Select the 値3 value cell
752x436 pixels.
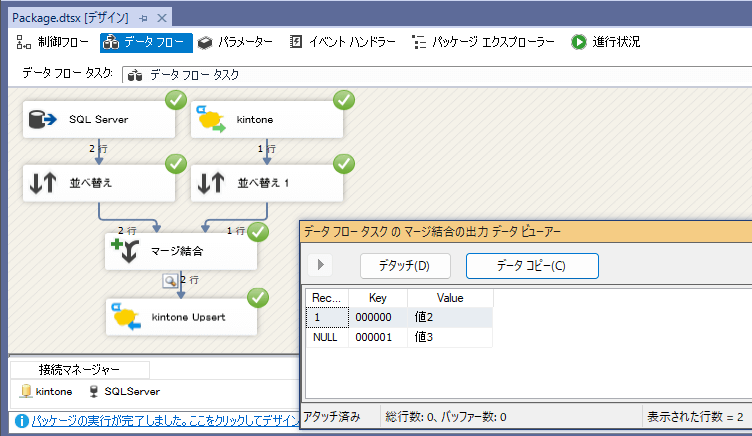coord(450,337)
